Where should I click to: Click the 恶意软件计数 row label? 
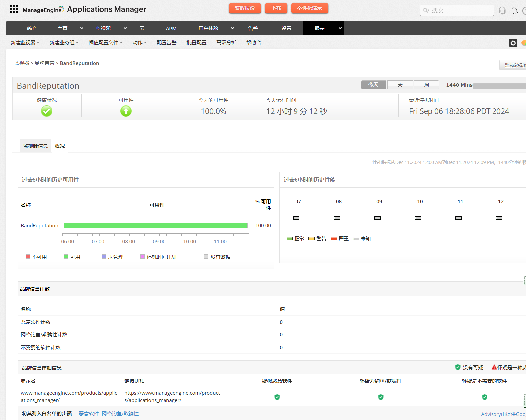click(35, 322)
